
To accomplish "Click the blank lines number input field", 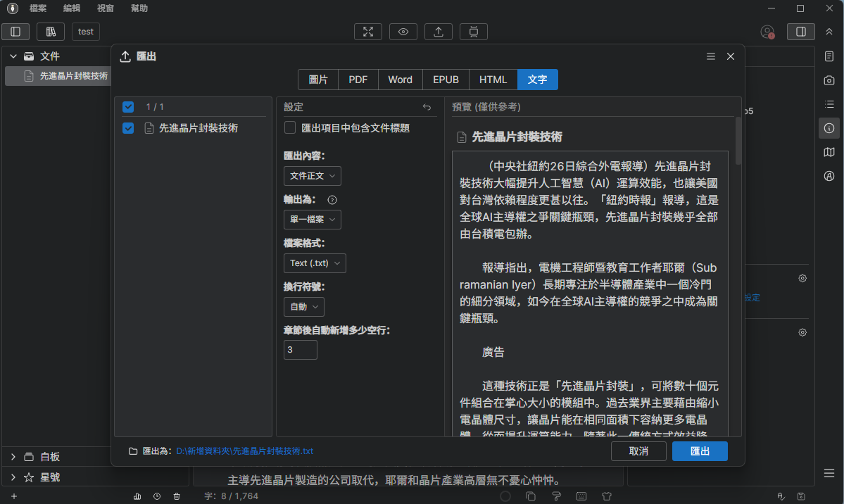I will pos(301,350).
